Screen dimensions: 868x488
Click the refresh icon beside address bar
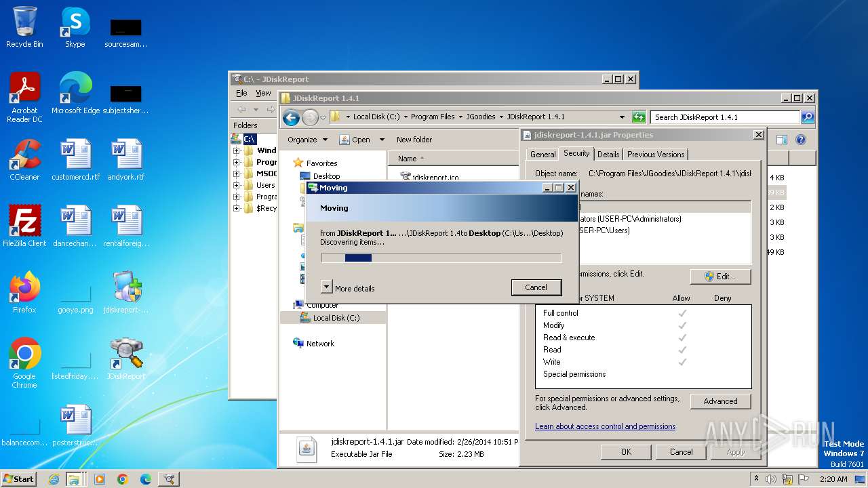(x=639, y=117)
